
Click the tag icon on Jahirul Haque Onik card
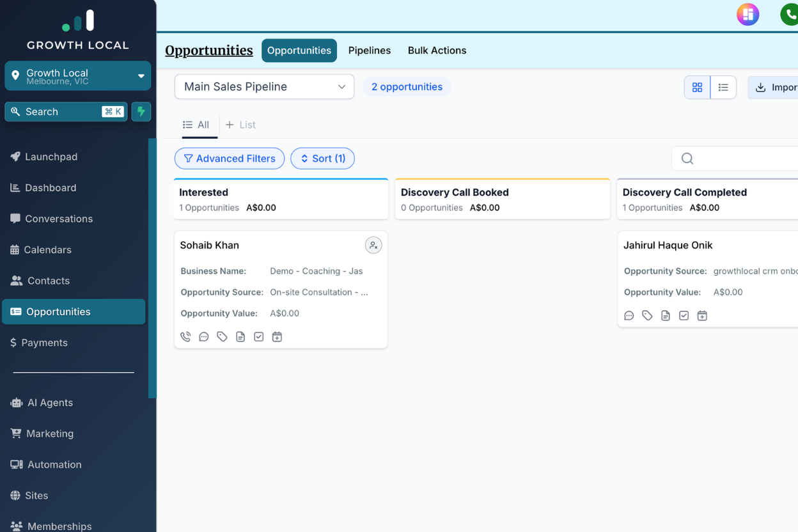pos(647,316)
